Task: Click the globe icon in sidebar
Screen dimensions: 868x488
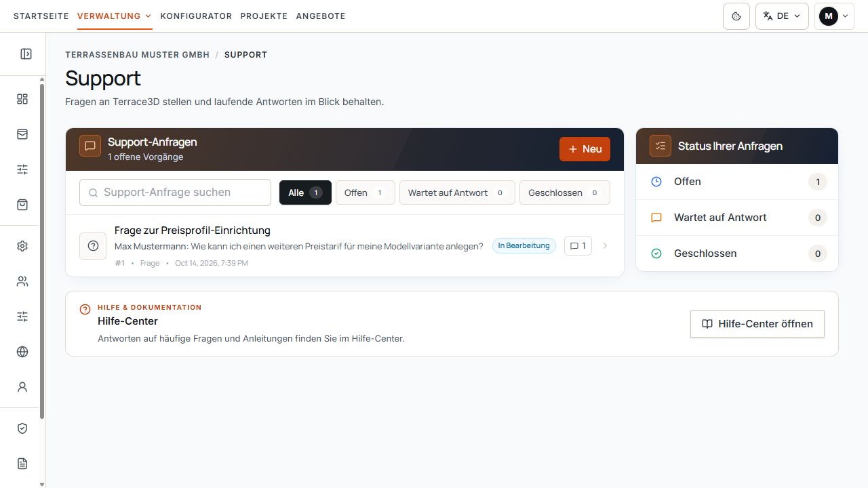Action: 22,352
